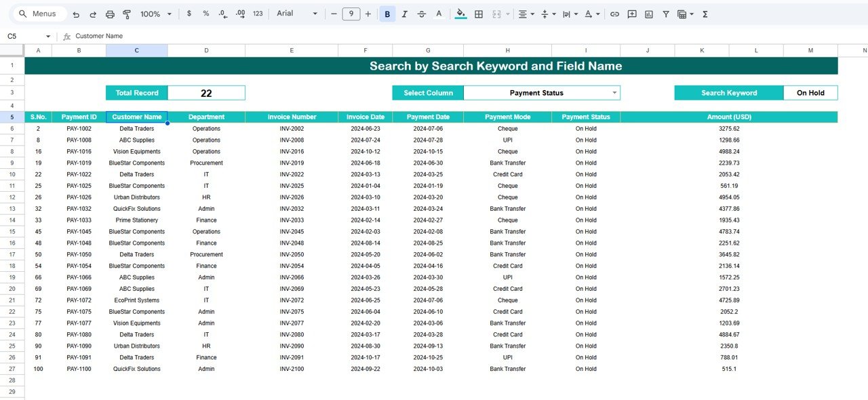868x400 pixels.
Task: Click the Functions sigma icon
Action: tap(705, 14)
